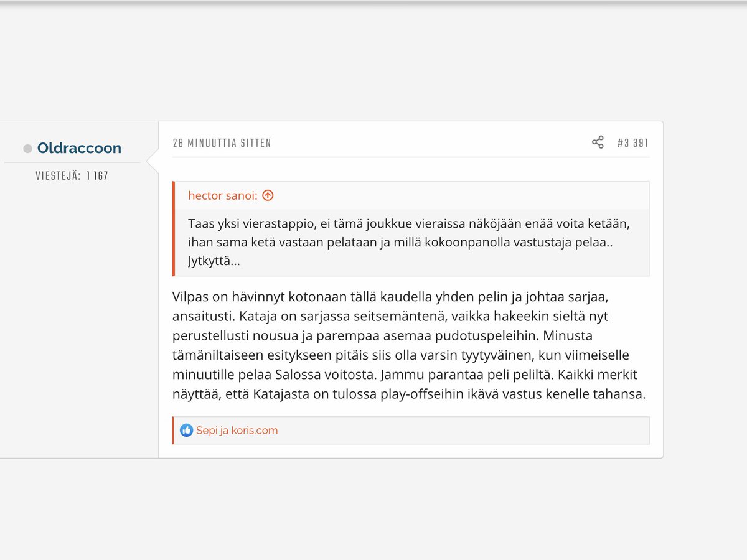Click the final line beginning 'näyttää, että Katajasta on tulossa'
The height and width of the screenshot is (560, 747).
409,394
